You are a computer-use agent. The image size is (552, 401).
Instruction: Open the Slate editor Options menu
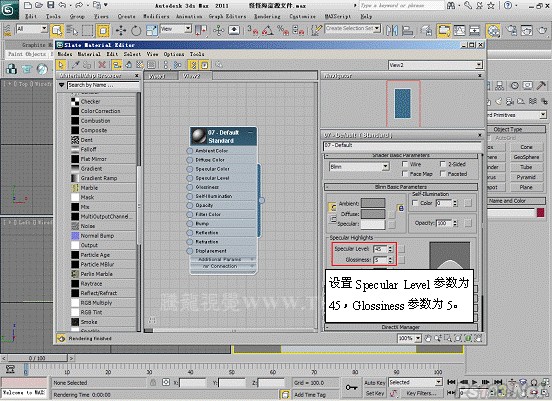174,54
